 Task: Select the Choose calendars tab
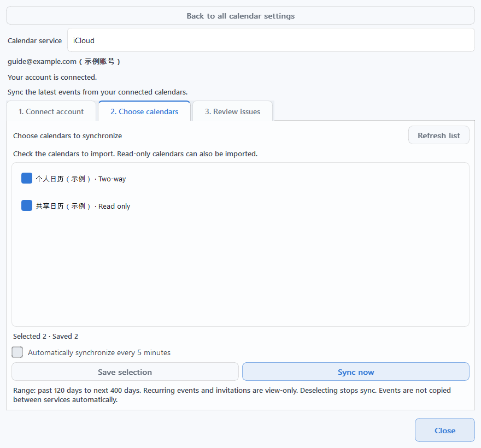(144, 111)
